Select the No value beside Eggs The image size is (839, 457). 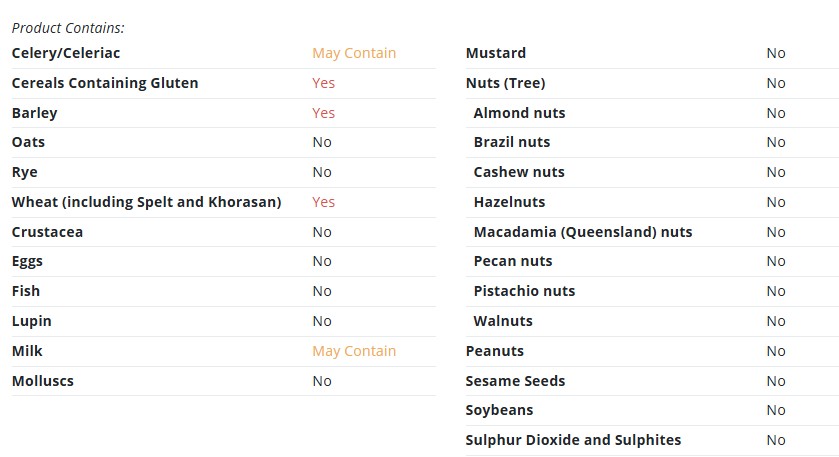coord(322,261)
